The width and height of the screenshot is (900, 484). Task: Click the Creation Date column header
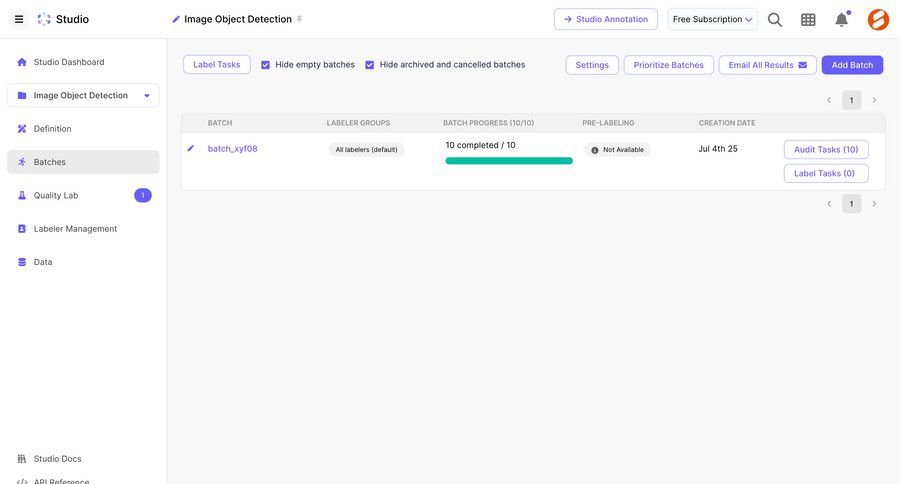(727, 123)
